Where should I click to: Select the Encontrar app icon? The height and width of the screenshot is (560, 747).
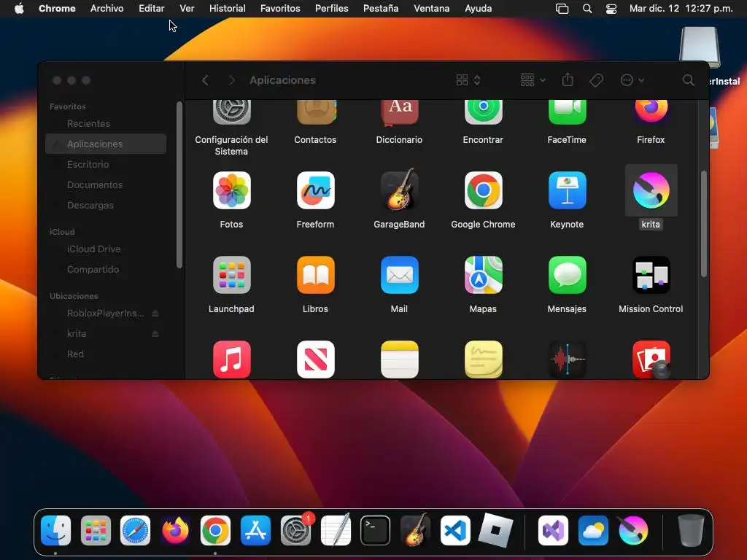point(483,112)
